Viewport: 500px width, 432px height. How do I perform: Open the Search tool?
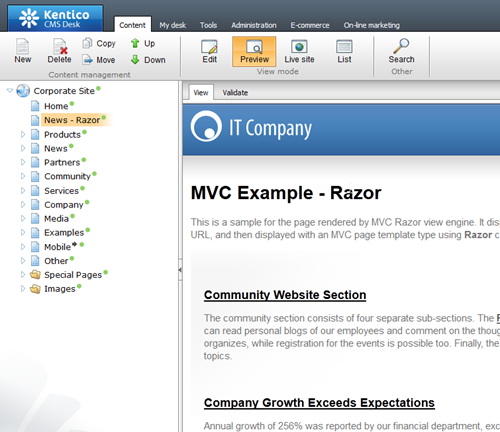[x=401, y=51]
